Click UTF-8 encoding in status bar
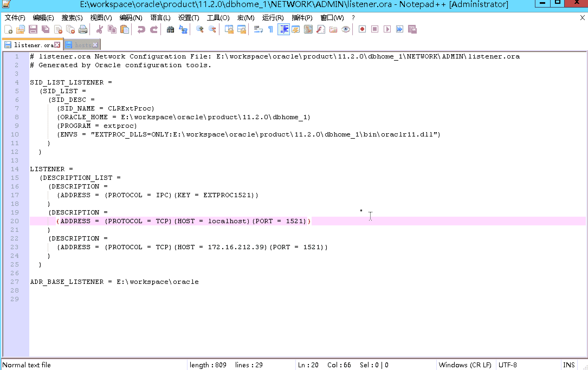 pos(508,365)
